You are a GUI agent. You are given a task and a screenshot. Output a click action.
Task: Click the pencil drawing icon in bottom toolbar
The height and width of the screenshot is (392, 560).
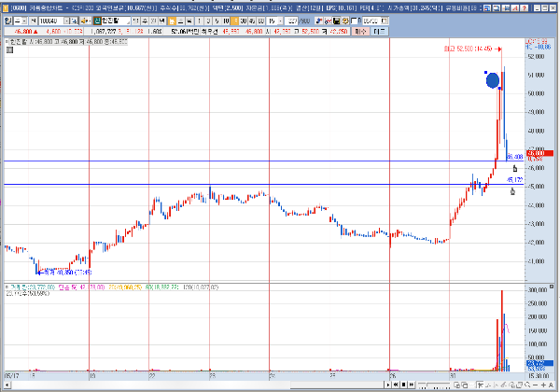click(504, 385)
